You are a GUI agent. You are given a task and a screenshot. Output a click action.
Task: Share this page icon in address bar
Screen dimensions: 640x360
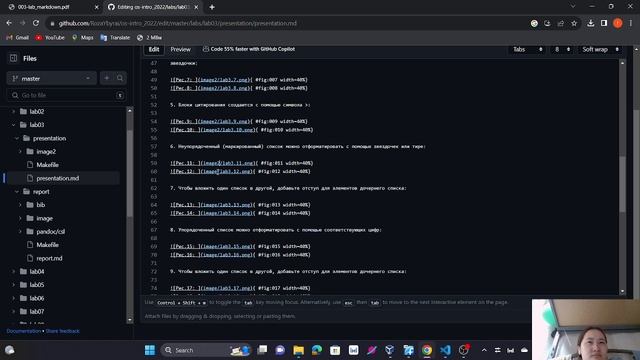tap(561, 23)
